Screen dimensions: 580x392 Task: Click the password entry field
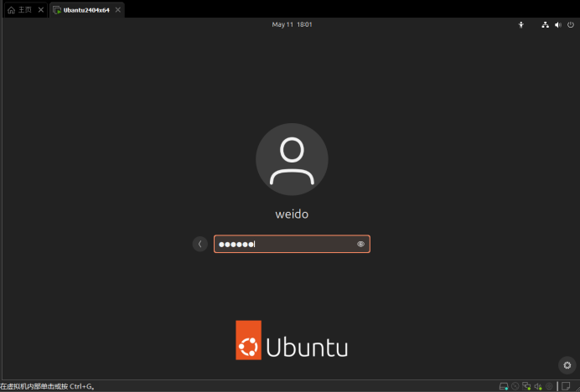click(x=292, y=244)
